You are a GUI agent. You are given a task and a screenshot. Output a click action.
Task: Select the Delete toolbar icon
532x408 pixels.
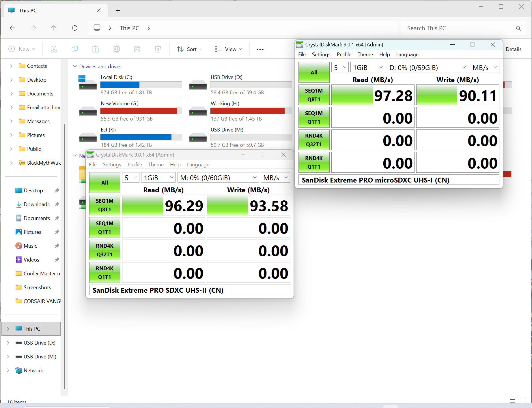point(158,49)
